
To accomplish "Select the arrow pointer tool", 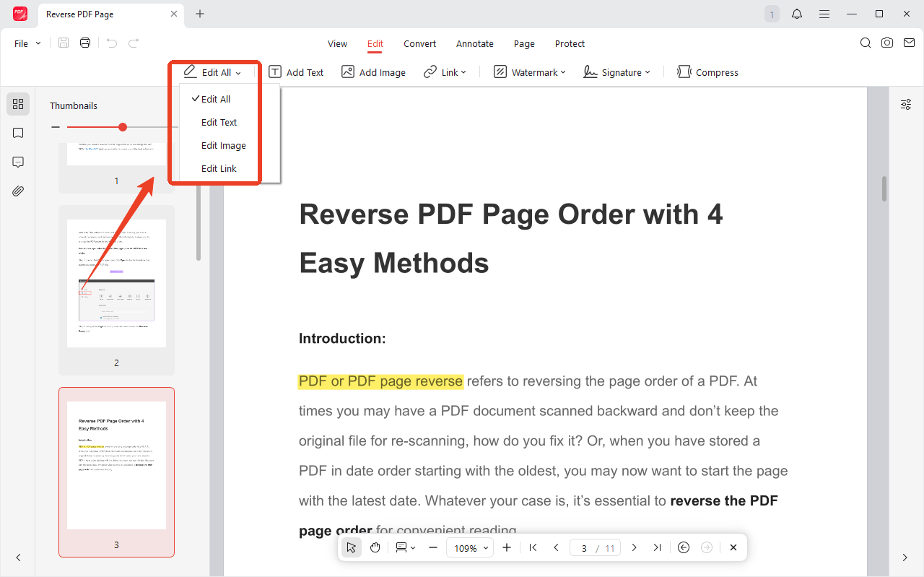I will click(352, 547).
